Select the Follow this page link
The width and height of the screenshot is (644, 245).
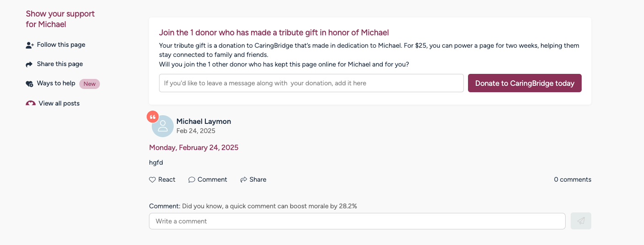61,45
